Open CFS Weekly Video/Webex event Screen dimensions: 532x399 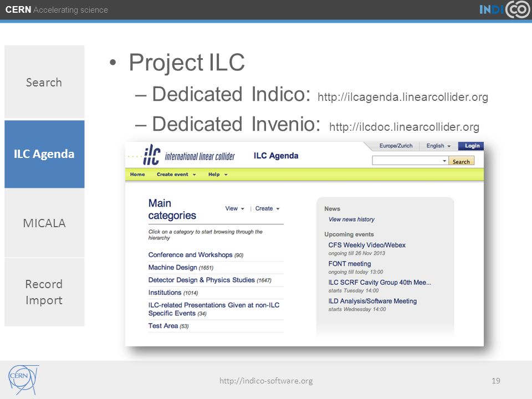click(367, 245)
